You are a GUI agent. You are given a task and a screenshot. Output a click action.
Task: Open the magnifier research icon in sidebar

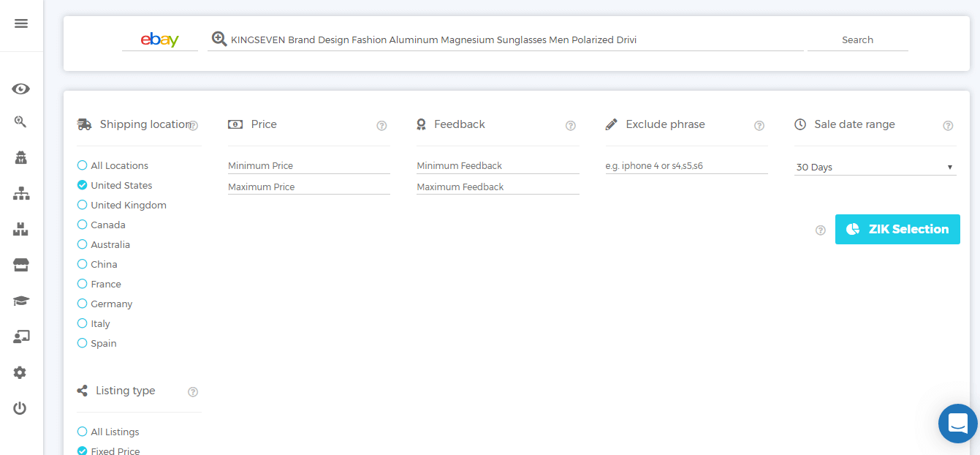[x=20, y=122]
